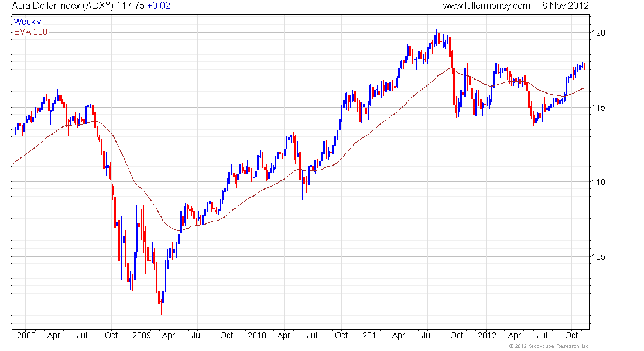Select the EMA 200 legend label
Viewport: 644px width, 351px height.
(31, 32)
